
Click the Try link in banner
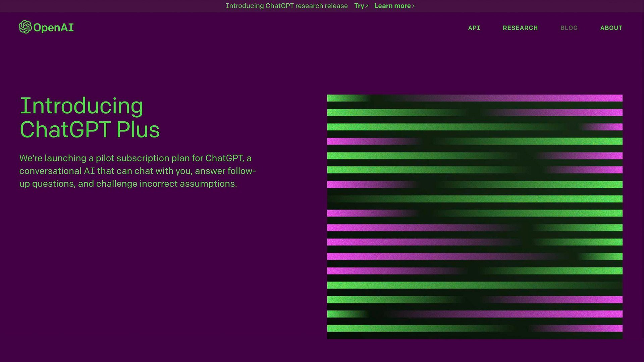(361, 6)
